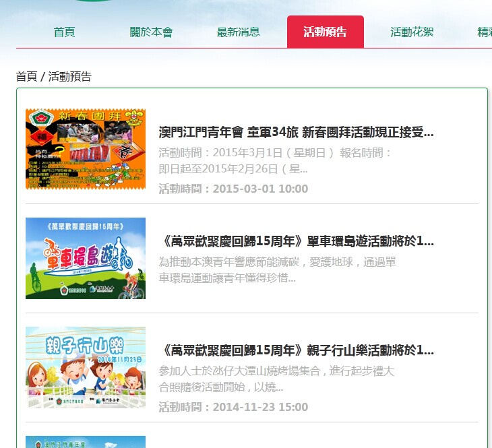Click the partially visible 精彩 tab at right edge
This screenshot has height=448, width=492.
[484, 32]
